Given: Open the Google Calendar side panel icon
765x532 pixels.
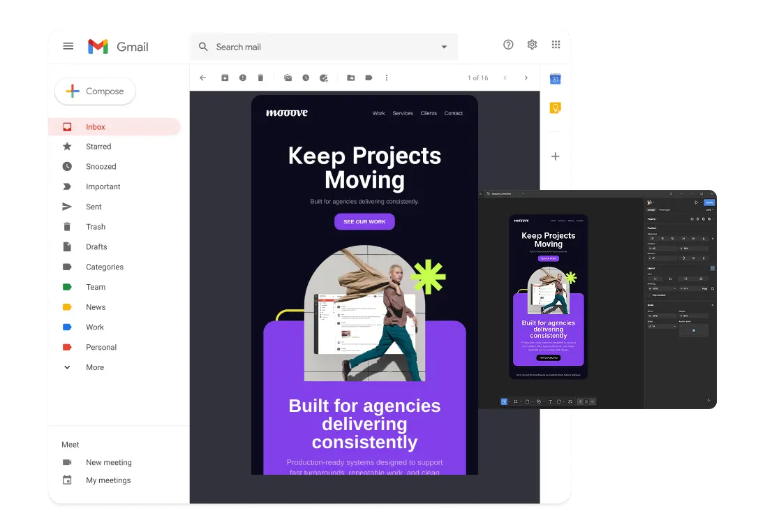Looking at the screenshot, I should (x=555, y=79).
